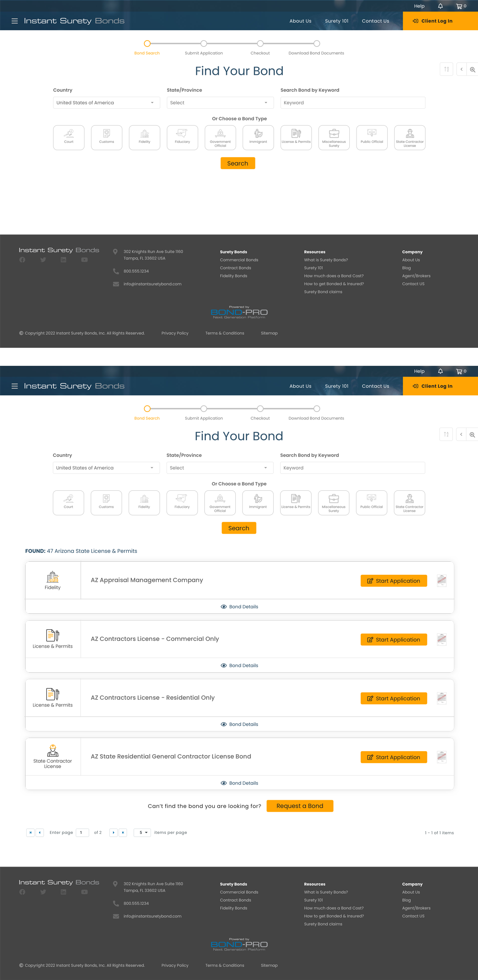
Task: Pick Fidelity bond type tile on page without results
Action: tap(145, 138)
